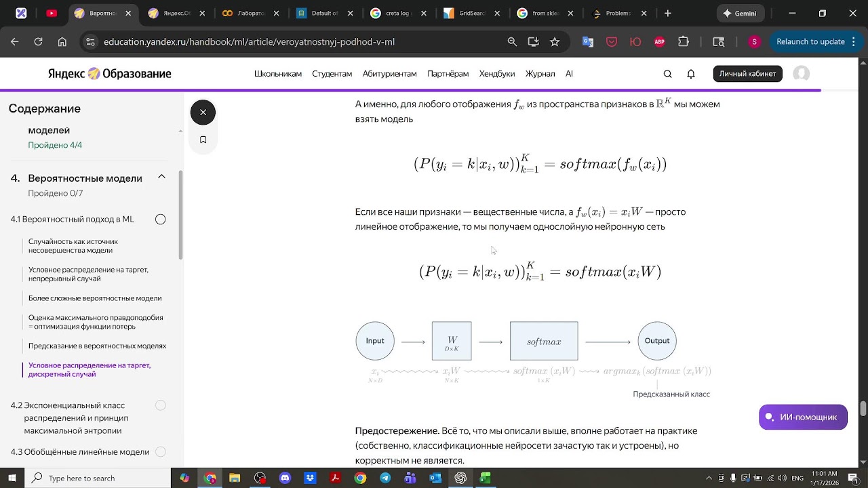Open Школьникам menu item

click(278, 74)
